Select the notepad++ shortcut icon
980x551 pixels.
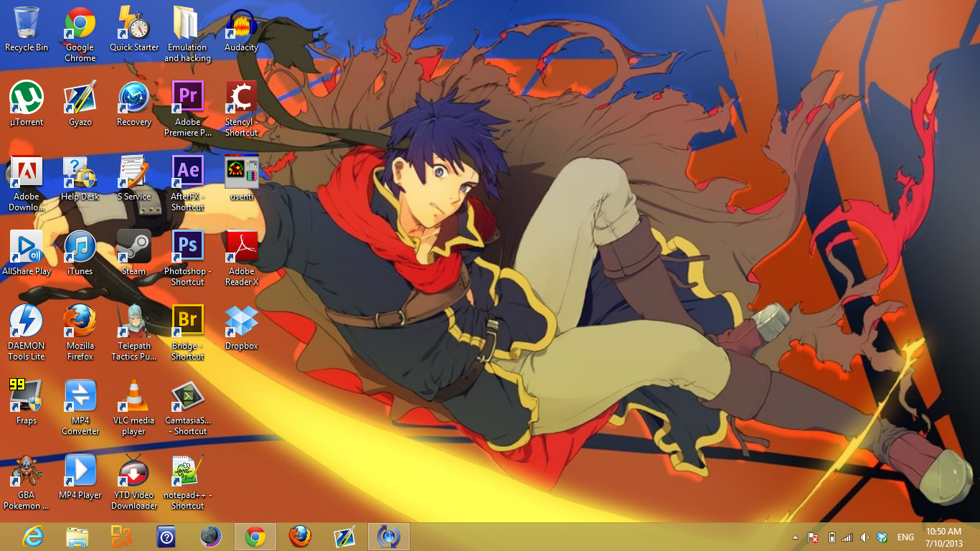coord(188,482)
